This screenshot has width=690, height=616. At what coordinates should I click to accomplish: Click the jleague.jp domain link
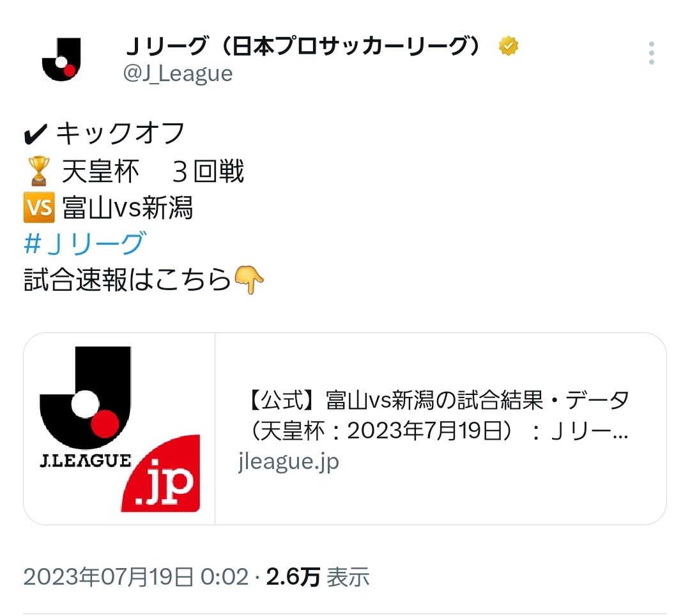click(289, 461)
